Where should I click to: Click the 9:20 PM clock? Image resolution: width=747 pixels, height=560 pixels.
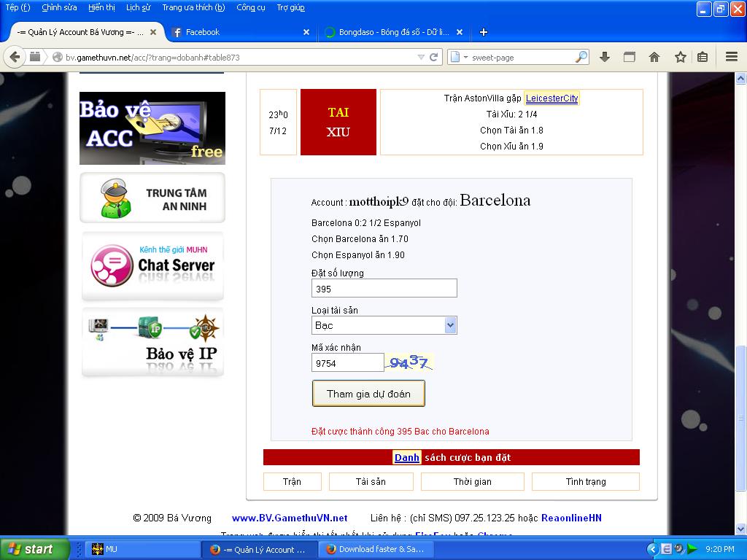(x=720, y=549)
